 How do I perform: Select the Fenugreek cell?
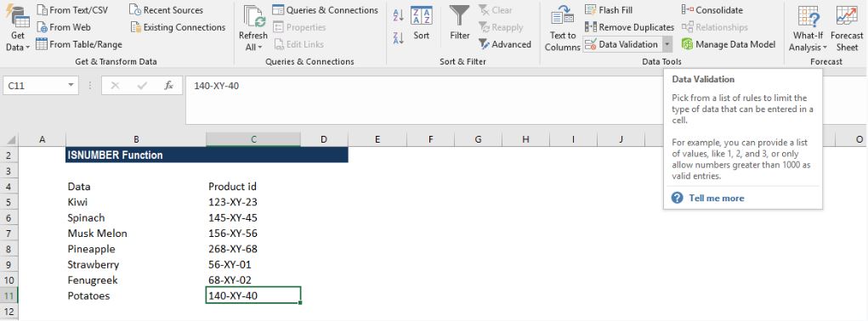point(136,280)
